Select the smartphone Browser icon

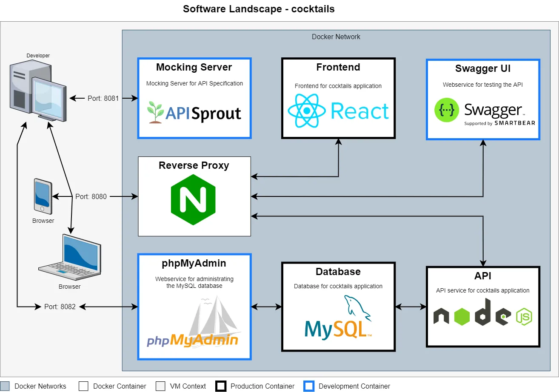(x=42, y=196)
